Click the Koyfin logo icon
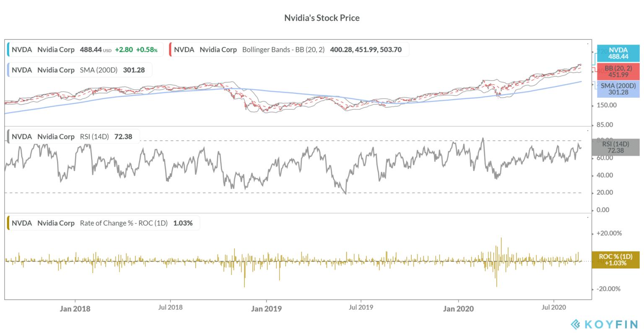 coord(576,324)
